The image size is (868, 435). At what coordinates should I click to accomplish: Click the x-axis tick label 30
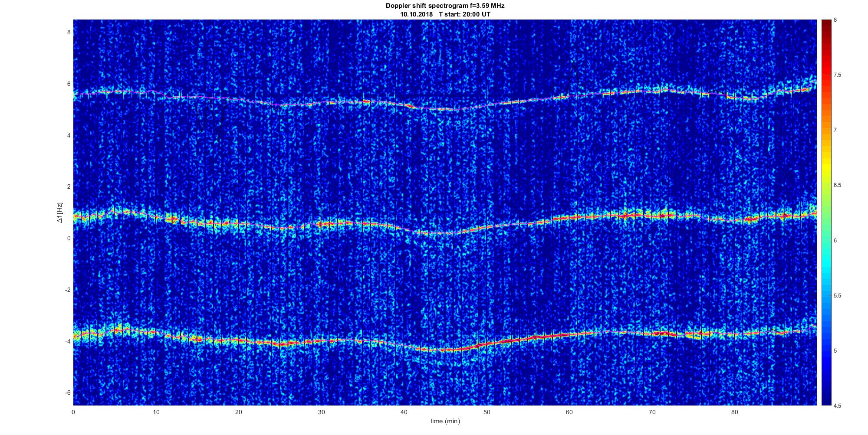tap(321, 412)
